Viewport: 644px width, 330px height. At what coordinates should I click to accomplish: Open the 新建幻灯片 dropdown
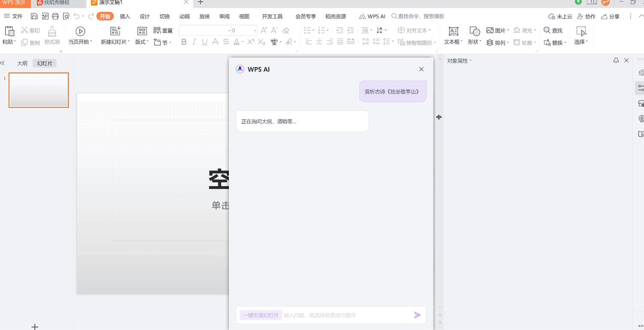115,42
